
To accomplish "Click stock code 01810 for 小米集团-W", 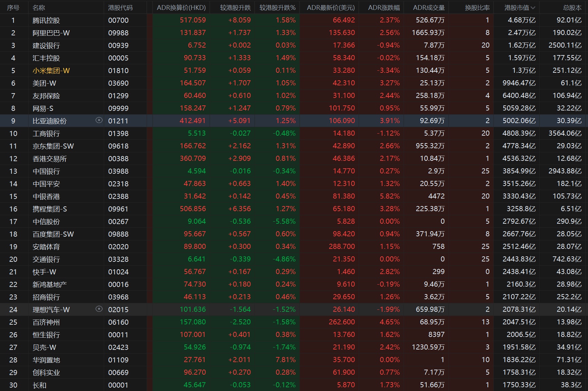I will (x=118, y=71).
